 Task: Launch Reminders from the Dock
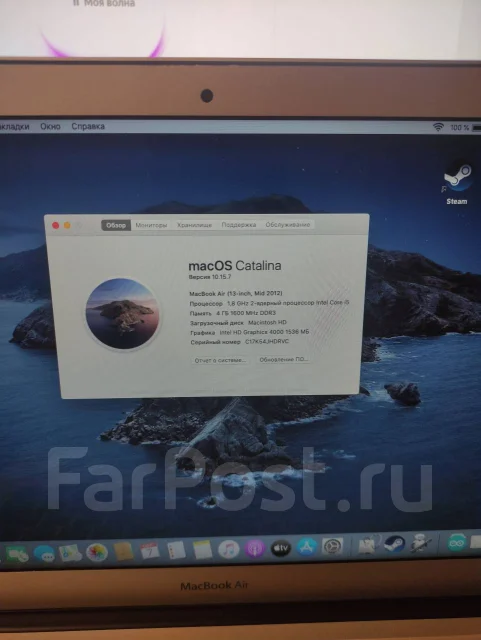point(176,550)
